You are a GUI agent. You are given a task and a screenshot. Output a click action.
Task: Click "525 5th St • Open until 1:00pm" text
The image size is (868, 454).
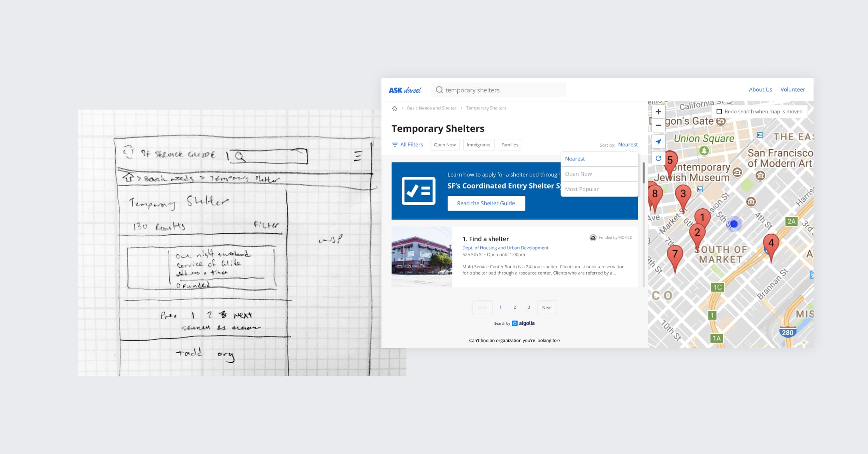click(494, 255)
